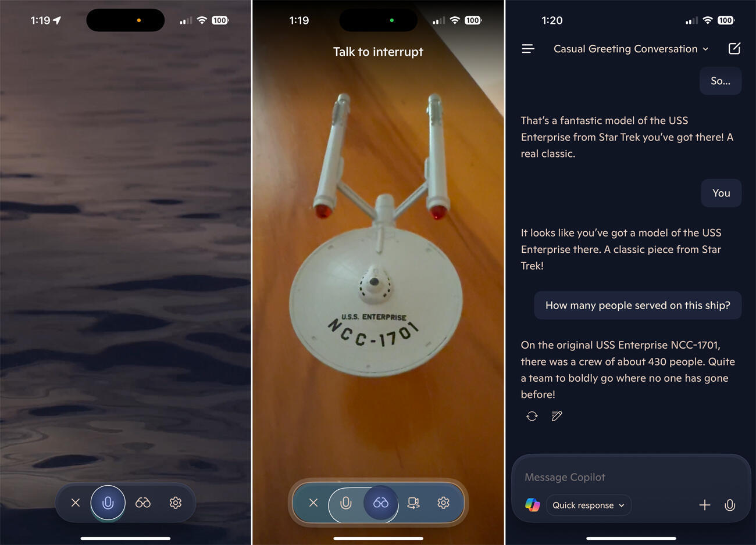Enable Copilot Vision glasses on the water-background screen

(x=143, y=503)
